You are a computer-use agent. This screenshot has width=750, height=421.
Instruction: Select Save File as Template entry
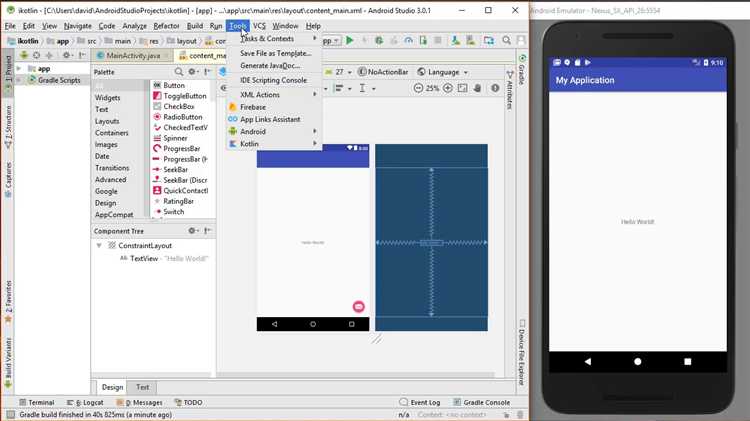pyautogui.click(x=276, y=53)
